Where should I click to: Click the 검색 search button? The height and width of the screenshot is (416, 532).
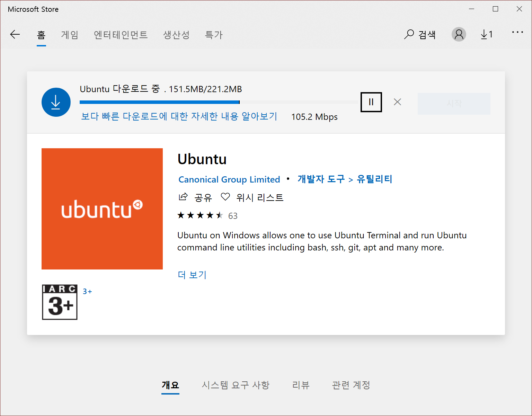[x=420, y=34]
